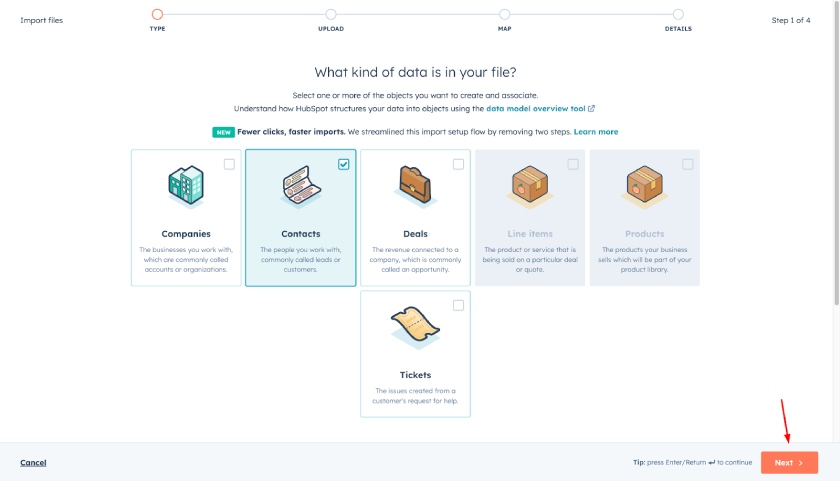Viewport: 840px width, 481px height.
Task: Click the Contacts cards icon
Action: [x=301, y=186]
